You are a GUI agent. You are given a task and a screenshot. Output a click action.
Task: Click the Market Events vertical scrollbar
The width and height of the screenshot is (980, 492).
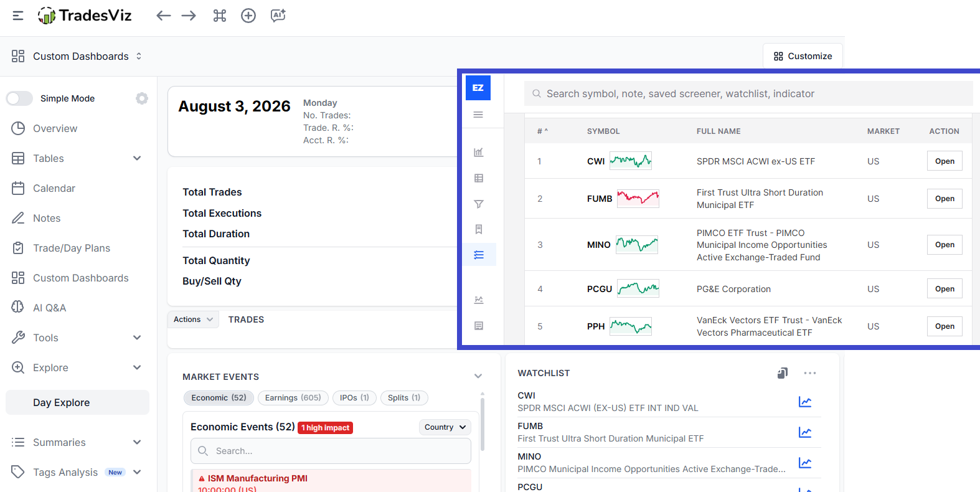point(483,423)
